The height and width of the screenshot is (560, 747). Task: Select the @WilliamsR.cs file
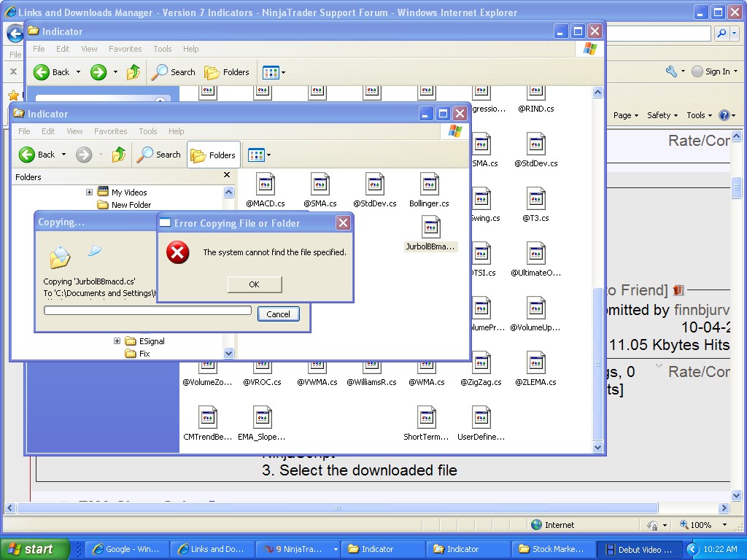(x=371, y=374)
